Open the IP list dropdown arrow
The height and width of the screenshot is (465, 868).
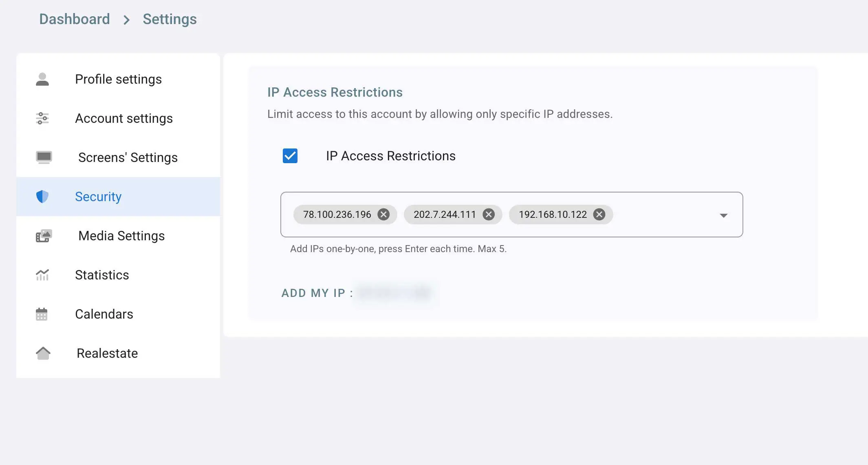723,215
